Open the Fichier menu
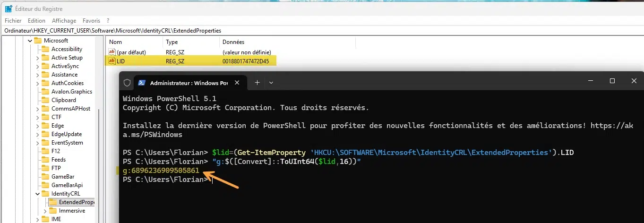Screen dimensions: 644x223 point(13,21)
